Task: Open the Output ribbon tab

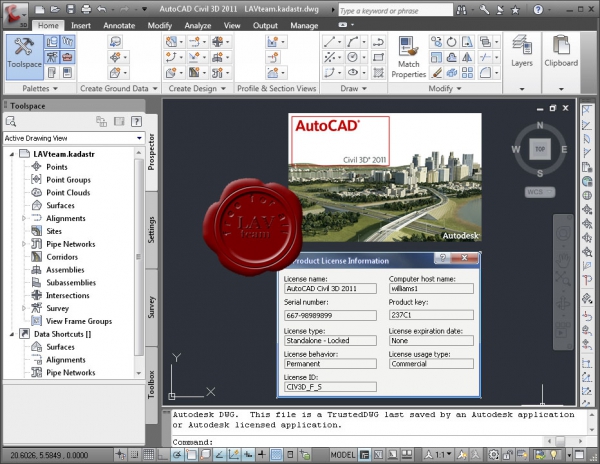Action: coord(265,26)
